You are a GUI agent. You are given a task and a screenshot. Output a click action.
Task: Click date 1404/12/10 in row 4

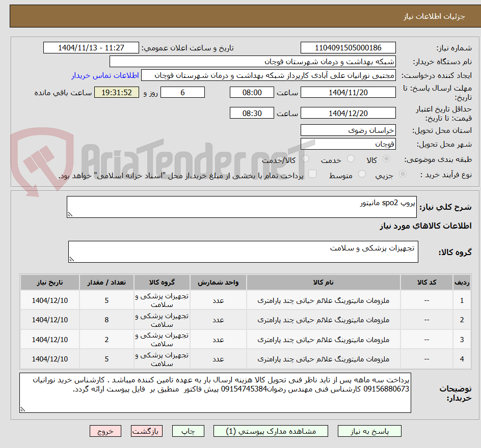click(x=50, y=359)
